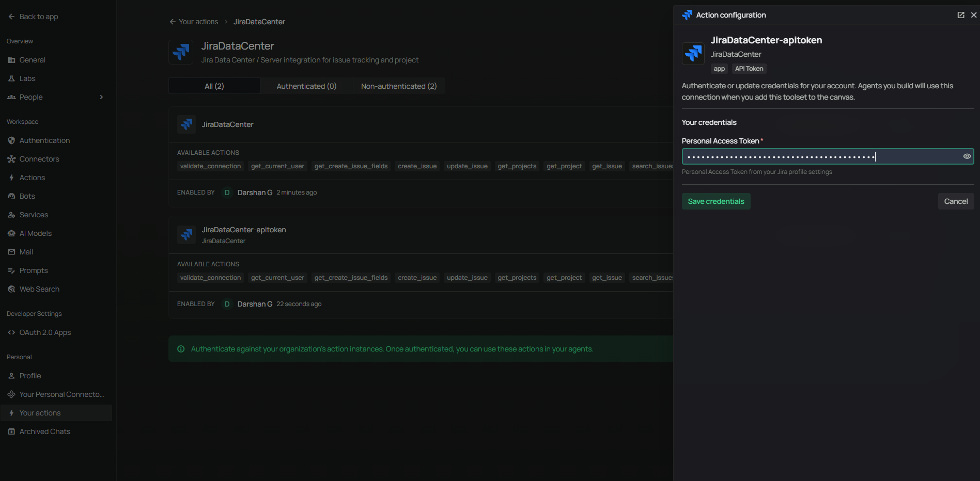This screenshot has width=980, height=481.
Task: Click get_create_issue_fields tag in JiraDataCenter card
Action: click(351, 166)
